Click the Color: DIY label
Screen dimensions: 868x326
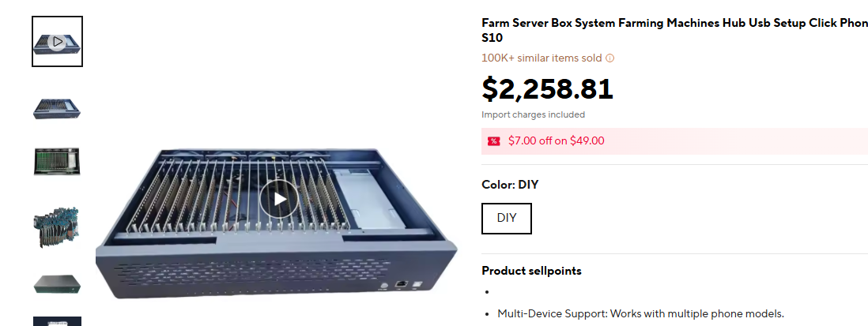tap(510, 185)
